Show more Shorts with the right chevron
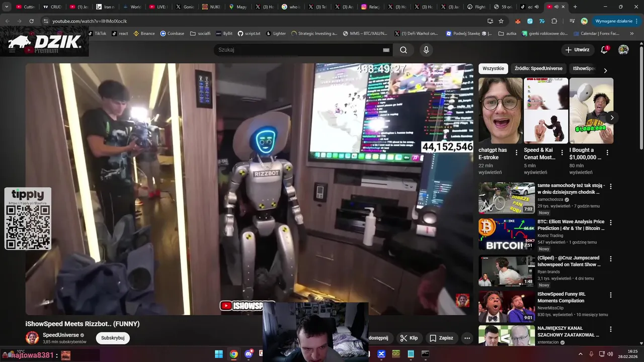This screenshot has height=362, width=644. pyautogui.click(x=612, y=118)
